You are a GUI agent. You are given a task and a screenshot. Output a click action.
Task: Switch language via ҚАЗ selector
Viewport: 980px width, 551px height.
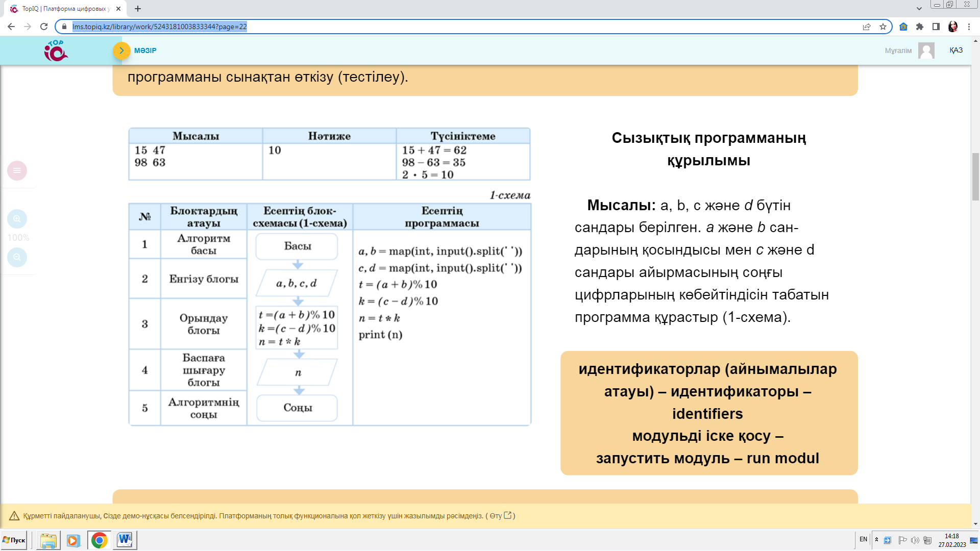click(956, 50)
